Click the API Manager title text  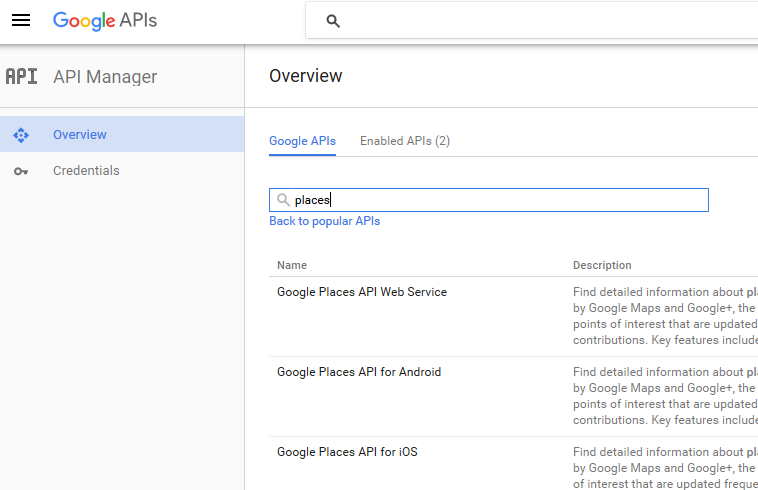coord(105,77)
